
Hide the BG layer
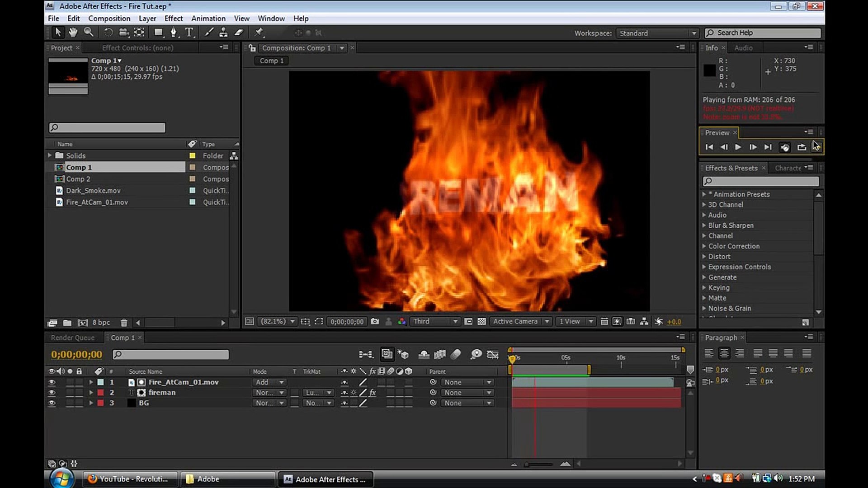(52, 403)
